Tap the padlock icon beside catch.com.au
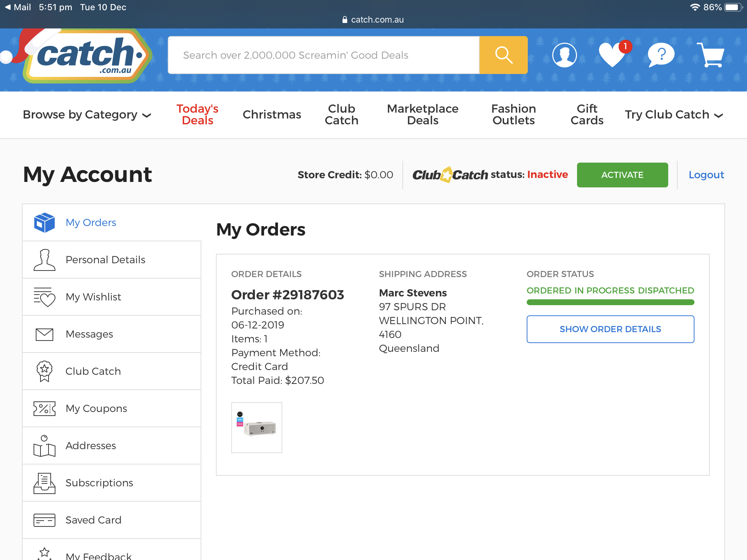This screenshot has width=747, height=560. [345, 20]
